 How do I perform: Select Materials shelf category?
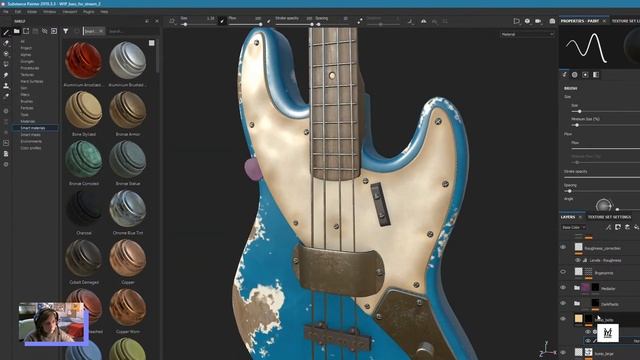(x=28, y=121)
